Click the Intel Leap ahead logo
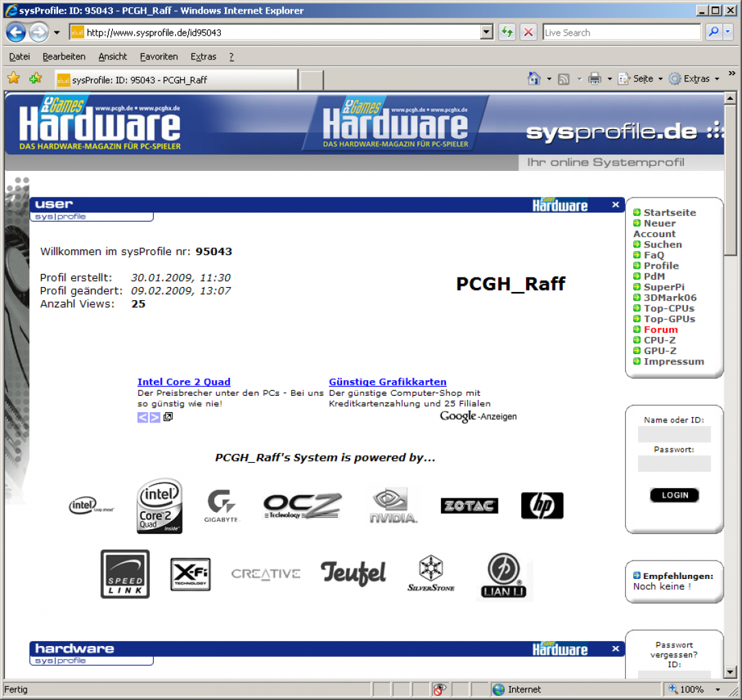This screenshot has width=742, height=700. 91,506
